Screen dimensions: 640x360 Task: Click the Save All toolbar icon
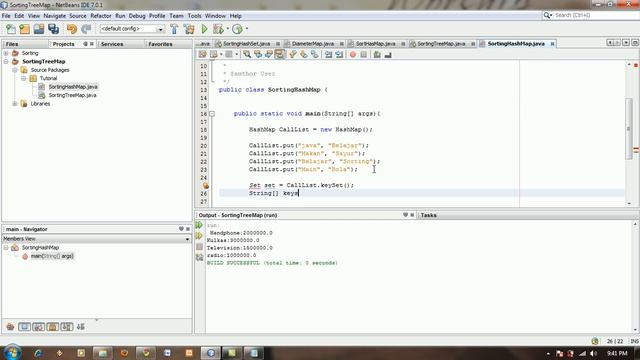53,29
